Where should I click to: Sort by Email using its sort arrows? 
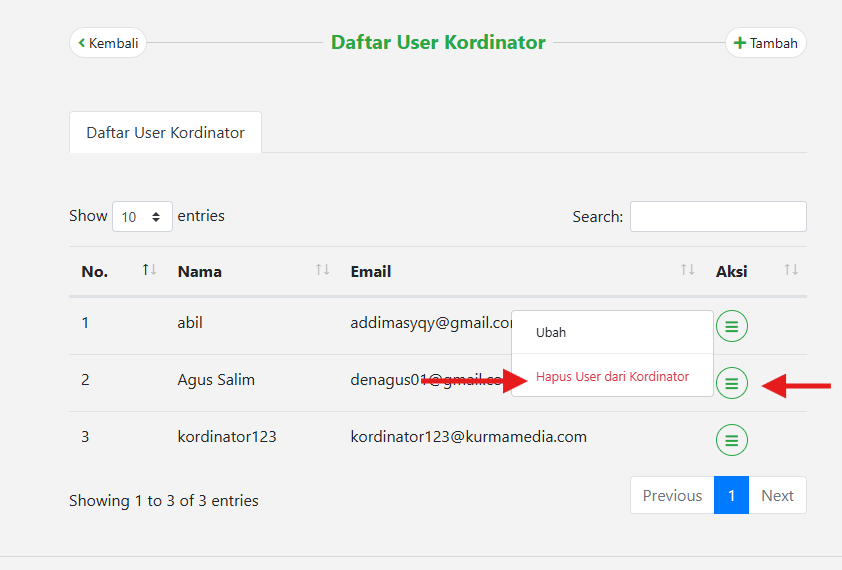click(x=687, y=270)
